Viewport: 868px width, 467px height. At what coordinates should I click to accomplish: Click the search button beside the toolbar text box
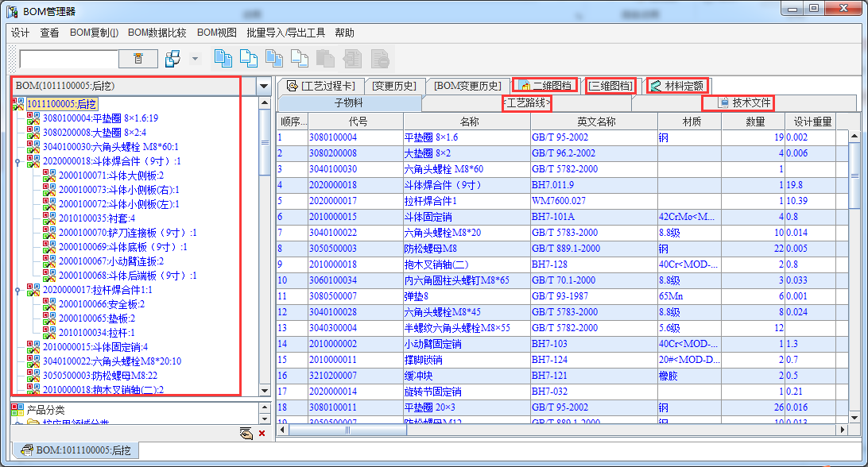pyautogui.click(x=138, y=59)
